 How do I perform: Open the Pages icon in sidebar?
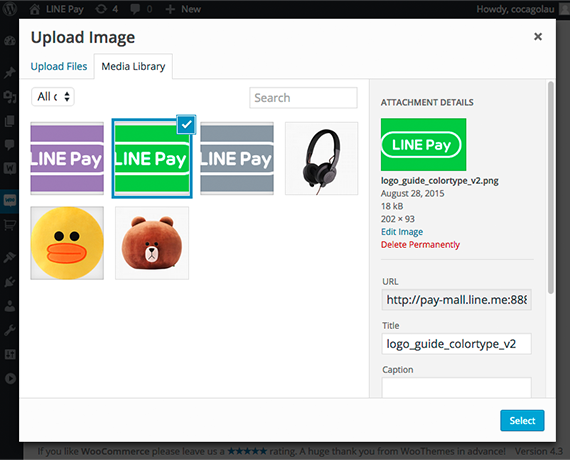(10, 121)
